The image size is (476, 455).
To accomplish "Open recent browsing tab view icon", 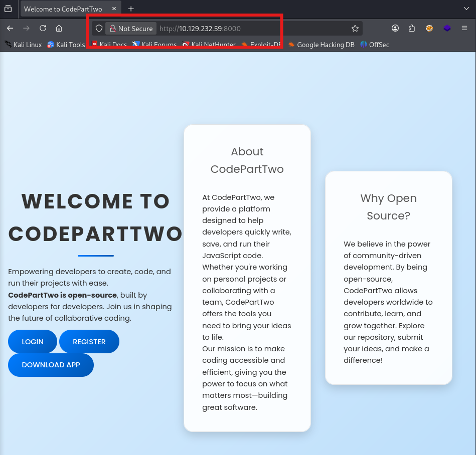I will 8,9.
